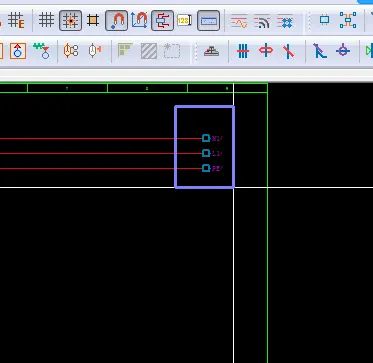The width and height of the screenshot is (373, 363).
Task: Click the lines with signal arcs icon
Action: [x=262, y=21]
